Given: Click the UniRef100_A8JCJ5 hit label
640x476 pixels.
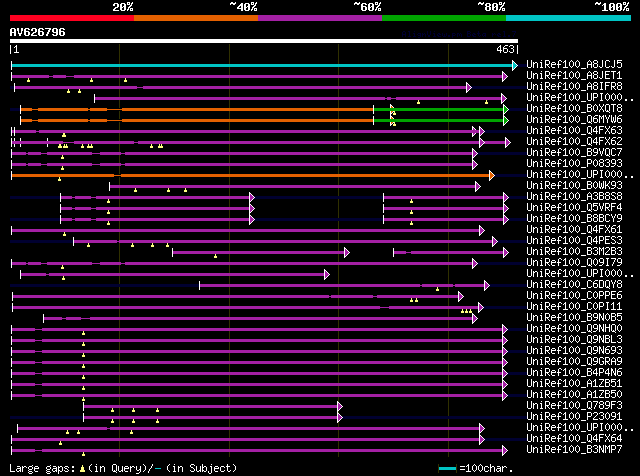Looking at the screenshot, I should pyautogui.click(x=574, y=64).
